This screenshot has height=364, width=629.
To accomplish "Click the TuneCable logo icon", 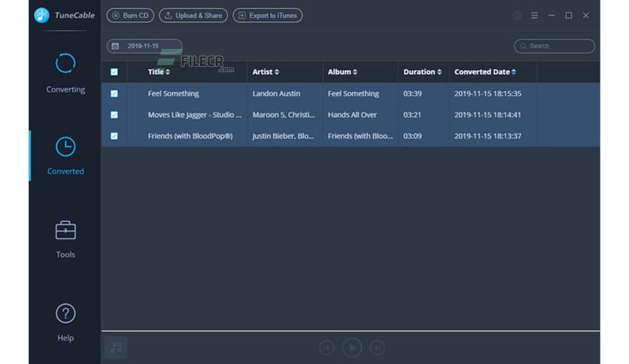I will tap(41, 15).
